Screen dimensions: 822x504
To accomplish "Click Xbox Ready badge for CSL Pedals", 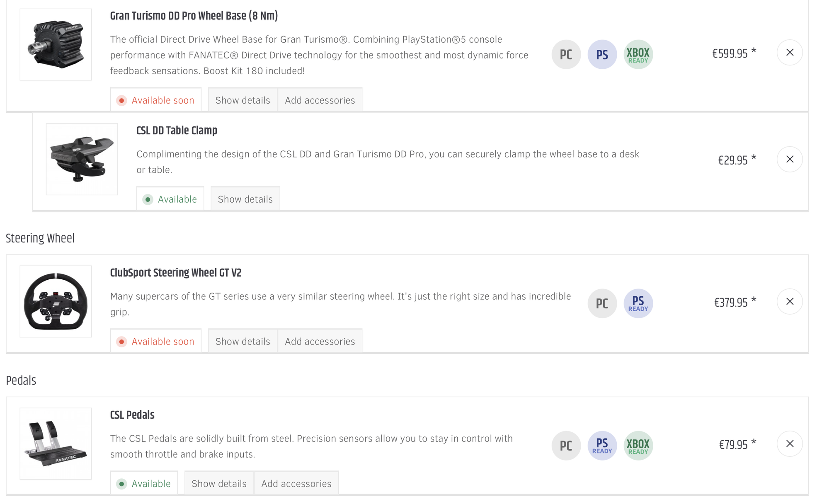I will pos(638,446).
